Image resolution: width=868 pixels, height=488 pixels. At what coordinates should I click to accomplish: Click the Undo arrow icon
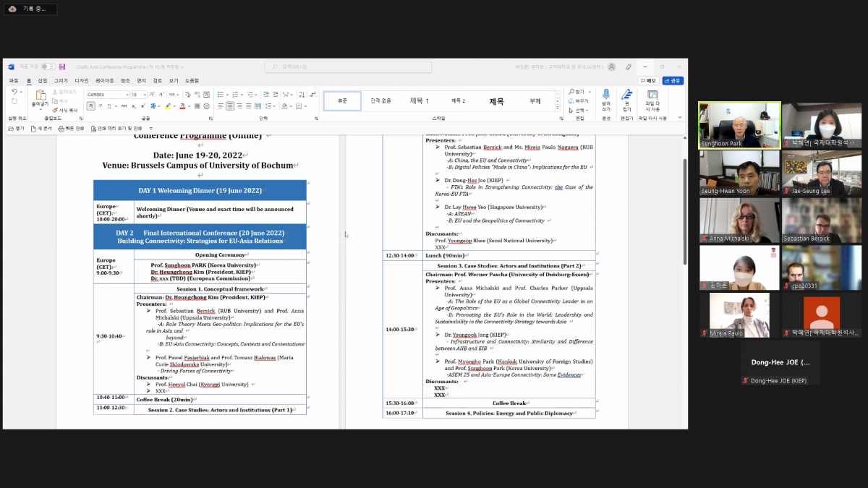point(14,92)
